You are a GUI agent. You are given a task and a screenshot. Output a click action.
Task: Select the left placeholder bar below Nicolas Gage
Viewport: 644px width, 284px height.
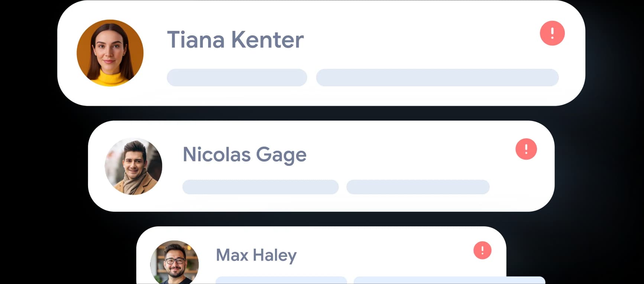(x=260, y=187)
